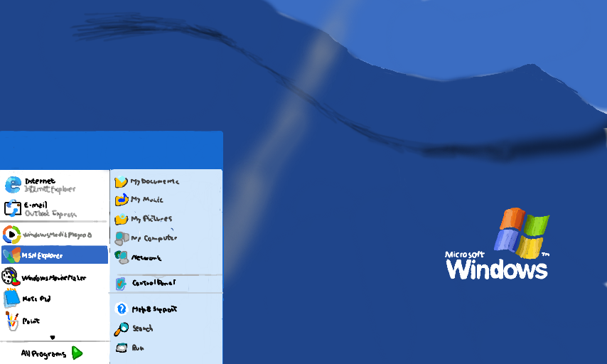Choose Windows Media Player text entry
This screenshot has width=607, height=364.
tap(58, 235)
